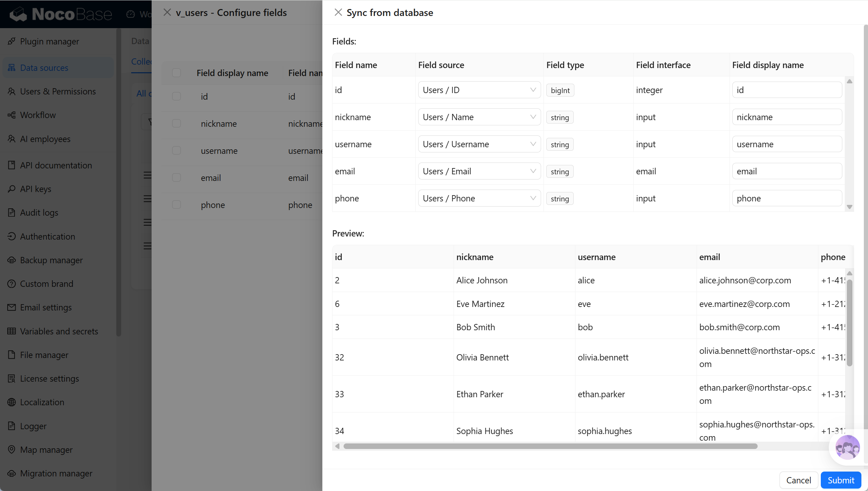Open the Users / Email field source dropdown
Viewport: 868px width, 491px height.
point(479,171)
